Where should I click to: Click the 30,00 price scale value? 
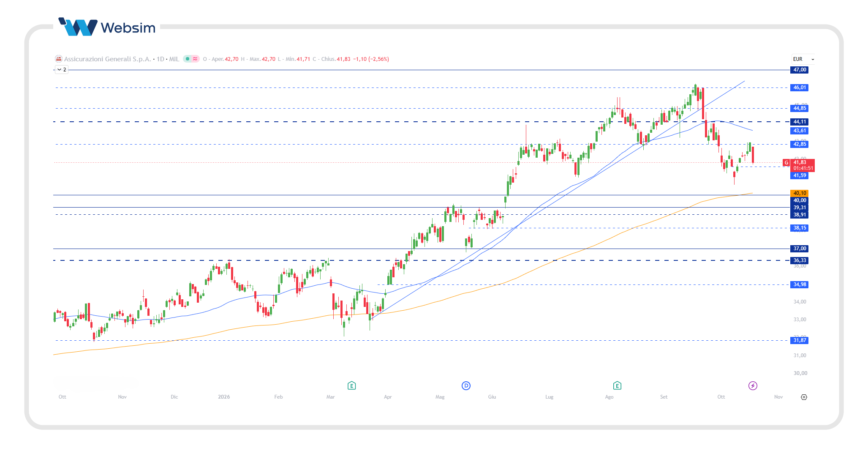[x=800, y=373]
